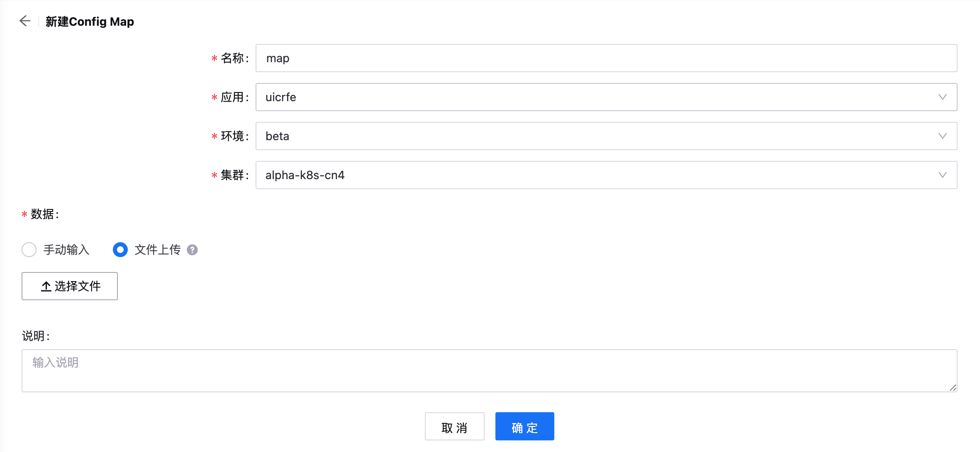Click the chevron icon in the 集群 field
Screen dimensions: 980x452
pyautogui.click(x=942, y=175)
